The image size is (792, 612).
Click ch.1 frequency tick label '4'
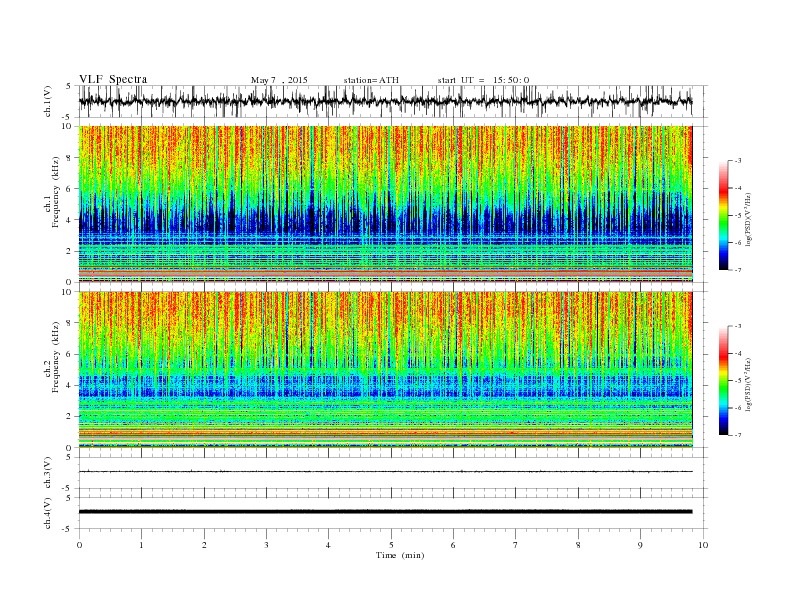point(69,220)
